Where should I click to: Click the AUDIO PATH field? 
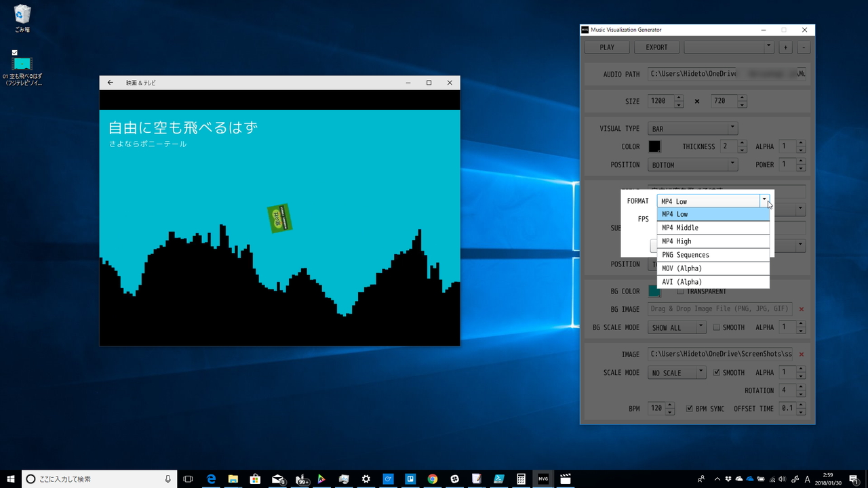tap(727, 74)
